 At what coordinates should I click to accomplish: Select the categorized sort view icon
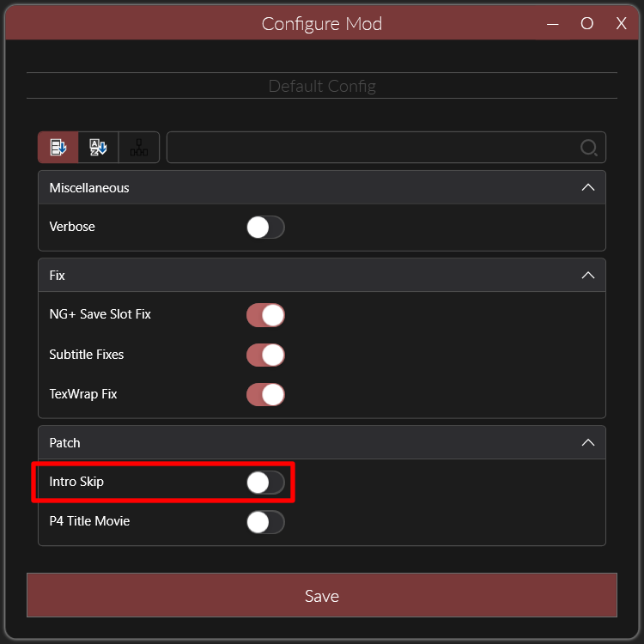(58, 147)
